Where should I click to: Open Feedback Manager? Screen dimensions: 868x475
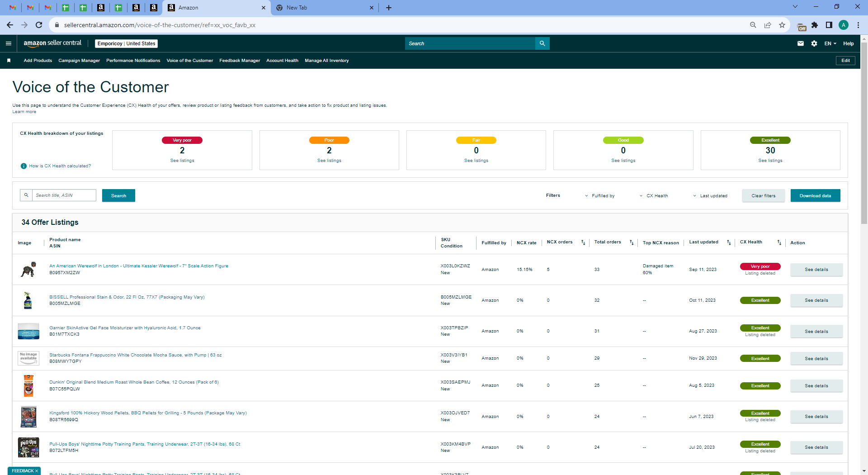point(240,61)
